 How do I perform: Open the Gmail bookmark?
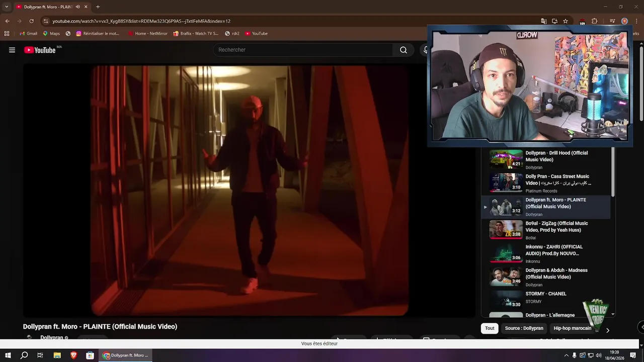tap(28, 33)
